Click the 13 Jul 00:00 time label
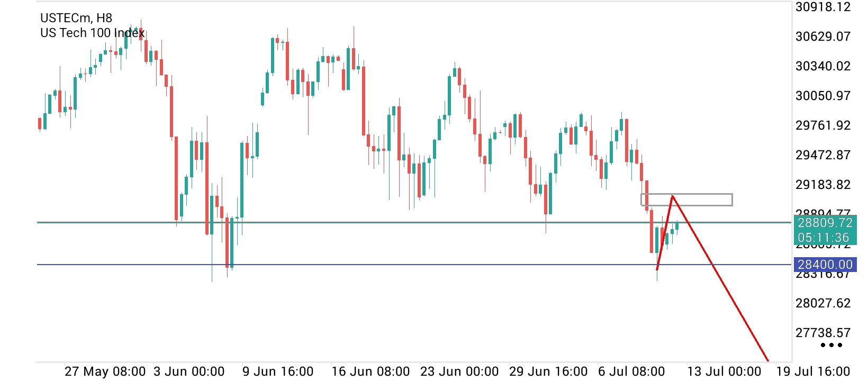 724,371
